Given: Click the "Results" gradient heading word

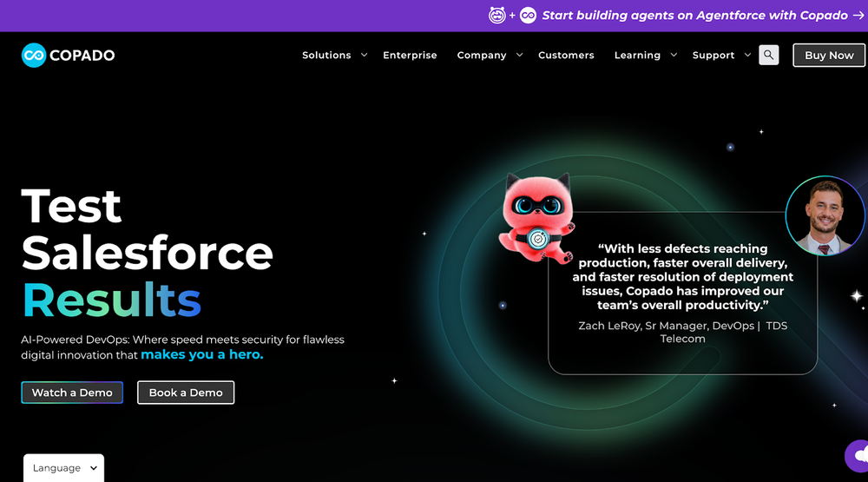Looking at the screenshot, I should click(x=111, y=300).
